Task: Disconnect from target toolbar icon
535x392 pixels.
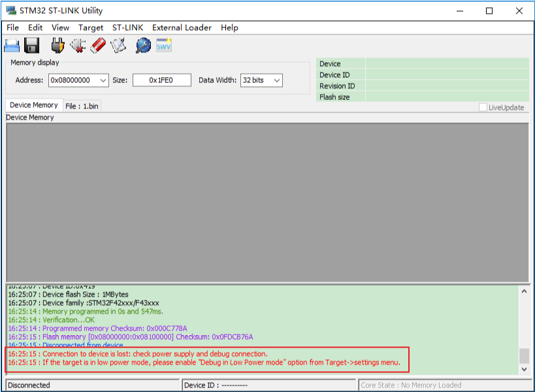Action: point(78,45)
